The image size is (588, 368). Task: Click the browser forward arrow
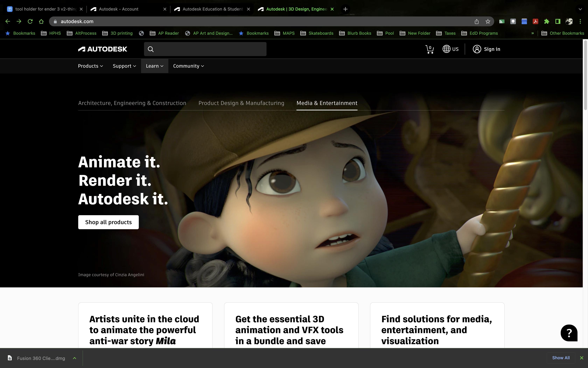(19, 21)
